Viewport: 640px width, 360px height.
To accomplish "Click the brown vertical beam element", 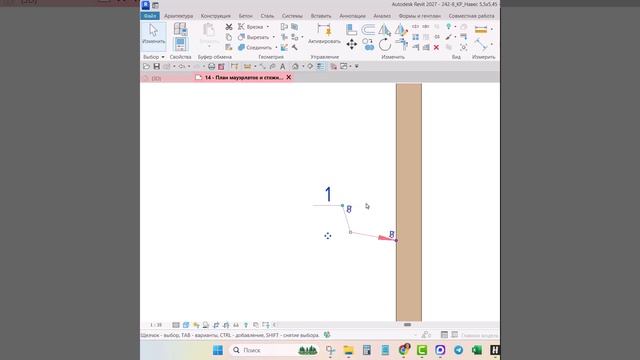I will click(409, 202).
